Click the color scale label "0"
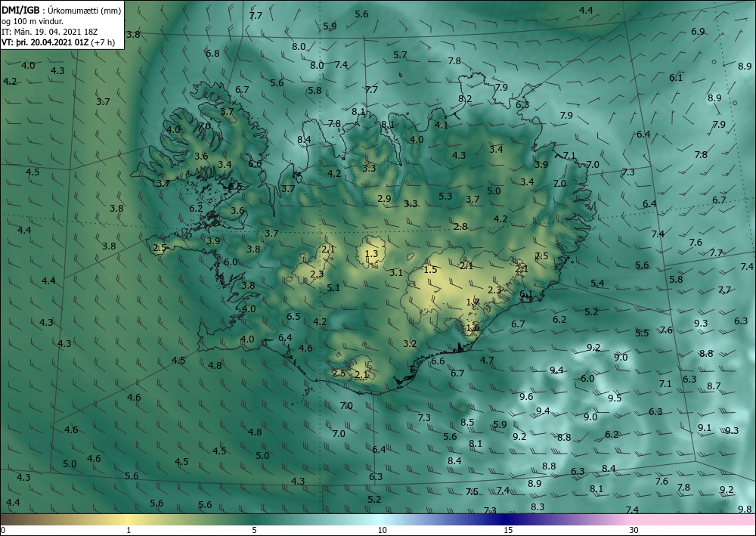The image size is (756, 536). pyautogui.click(x=3, y=530)
